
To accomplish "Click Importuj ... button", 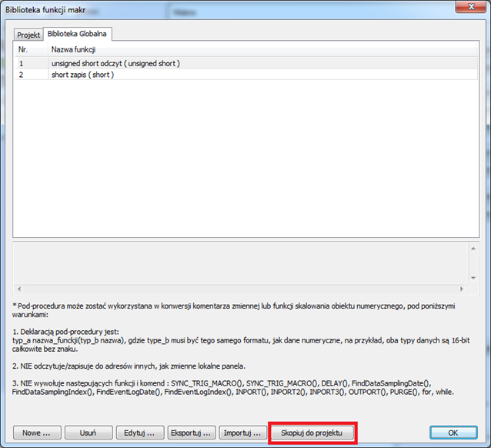I will pyautogui.click(x=242, y=433).
